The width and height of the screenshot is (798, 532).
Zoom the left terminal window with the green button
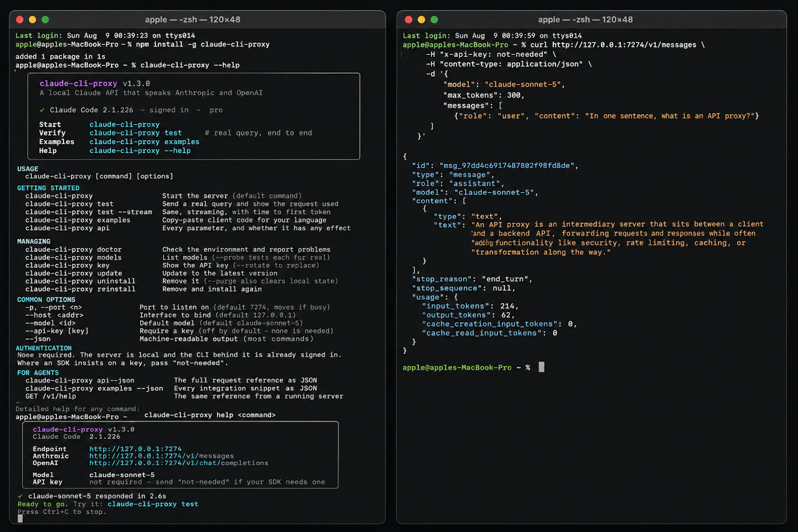tap(45, 19)
